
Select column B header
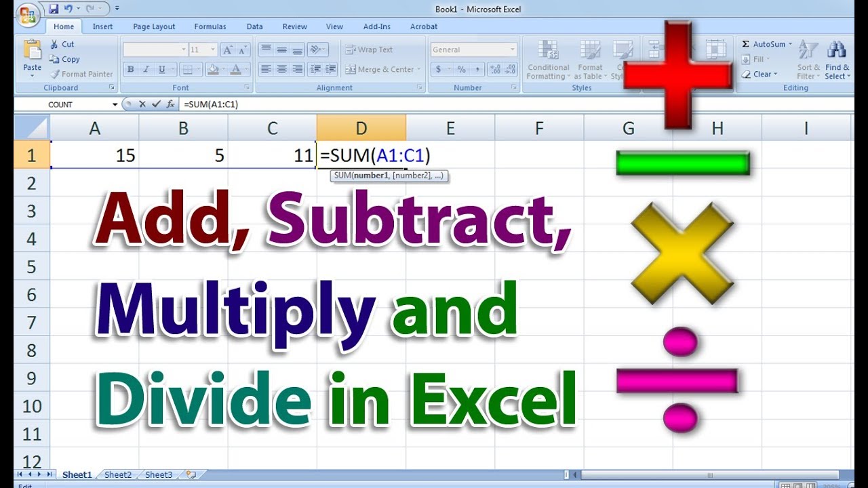(183, 128)
